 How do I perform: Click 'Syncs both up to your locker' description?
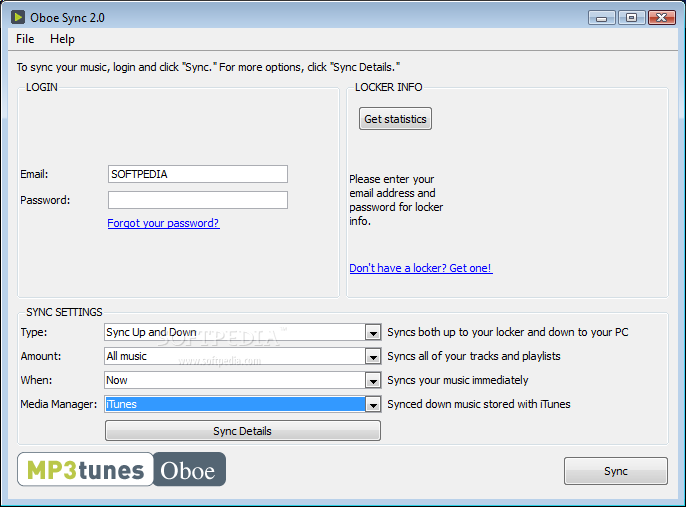click(x=508, y=332)
